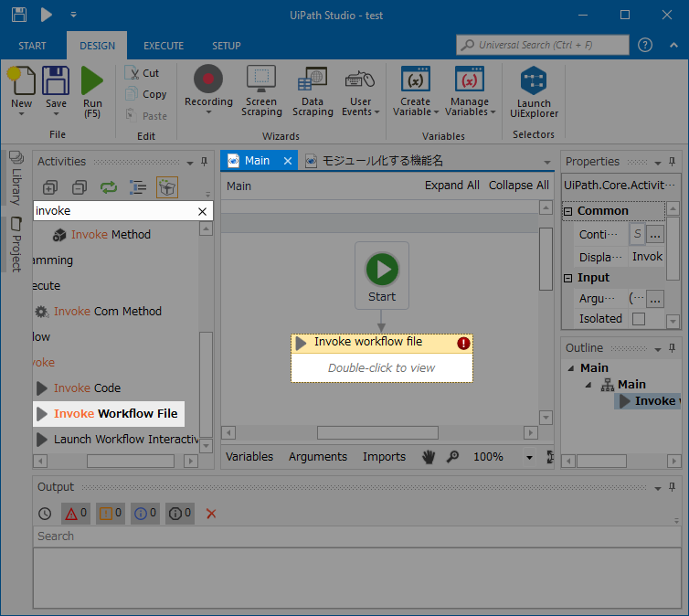This screenshot has height=616, width=689.
Task: Click Collapse All activities icon
Action: pyautogui.click(x=79, y=187)
